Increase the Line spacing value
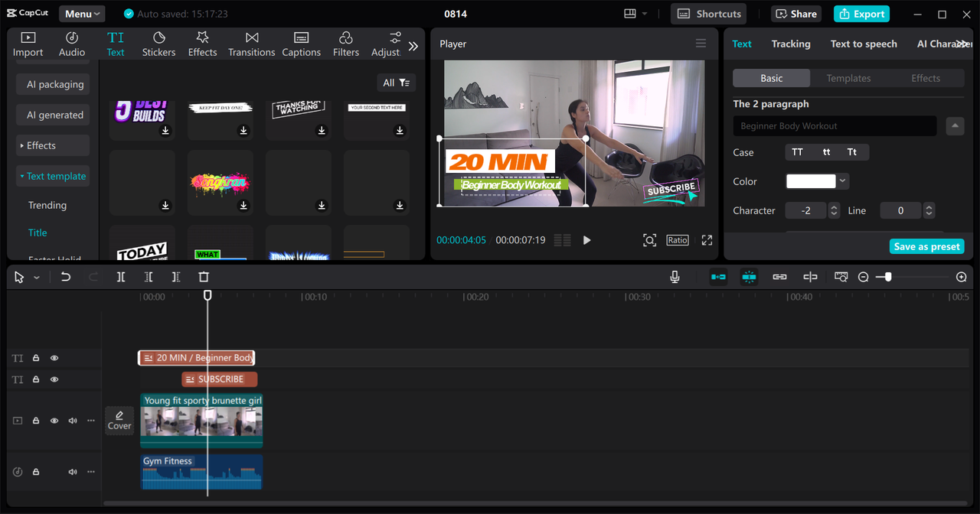The image size is (980, 514). tap(929, 207)
